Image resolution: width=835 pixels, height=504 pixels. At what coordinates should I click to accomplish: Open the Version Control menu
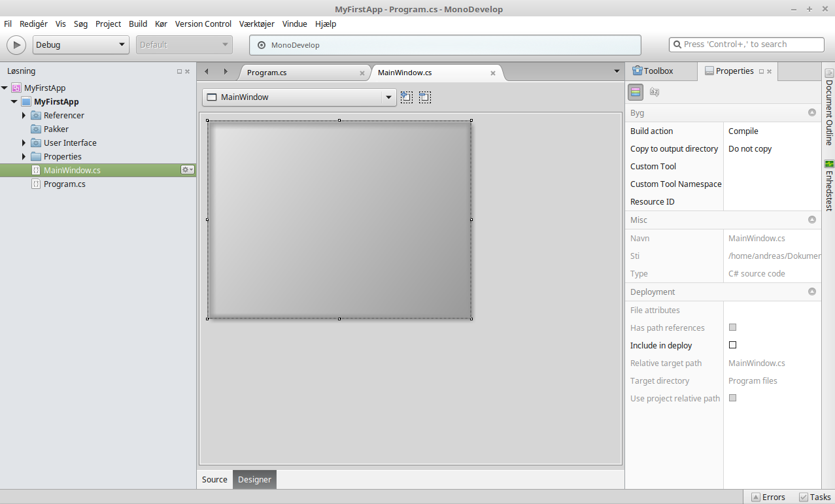pos(203,24)
